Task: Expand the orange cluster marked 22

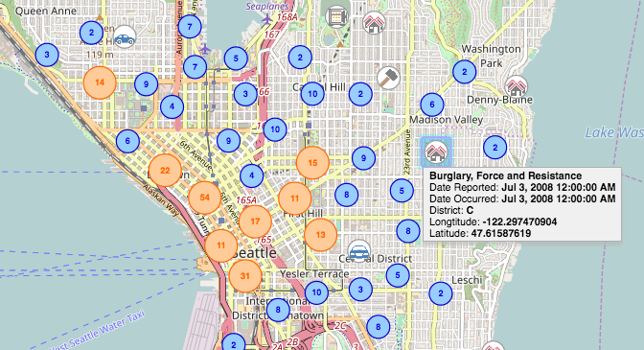Action: (x=165, y=171)
